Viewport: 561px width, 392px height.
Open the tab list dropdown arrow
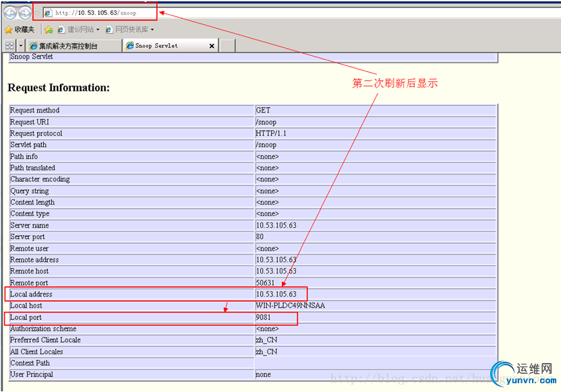(21, 46)
